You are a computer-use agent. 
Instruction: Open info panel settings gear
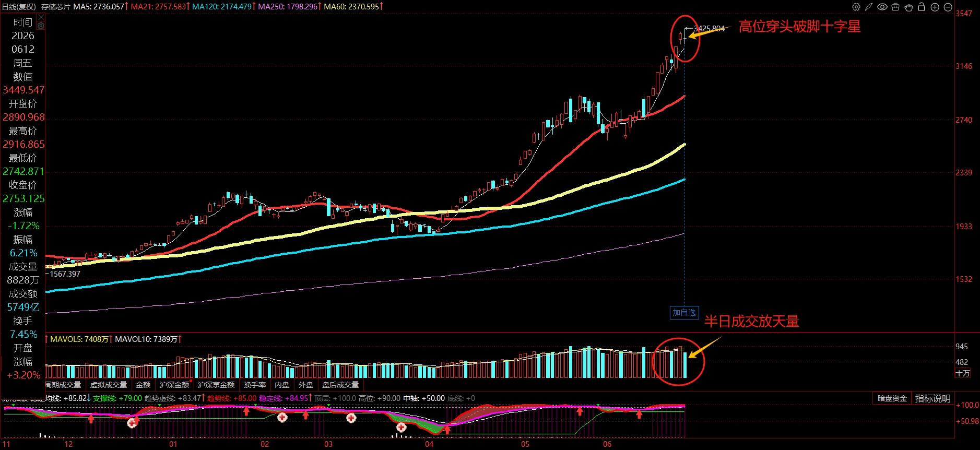click(41, 26)
